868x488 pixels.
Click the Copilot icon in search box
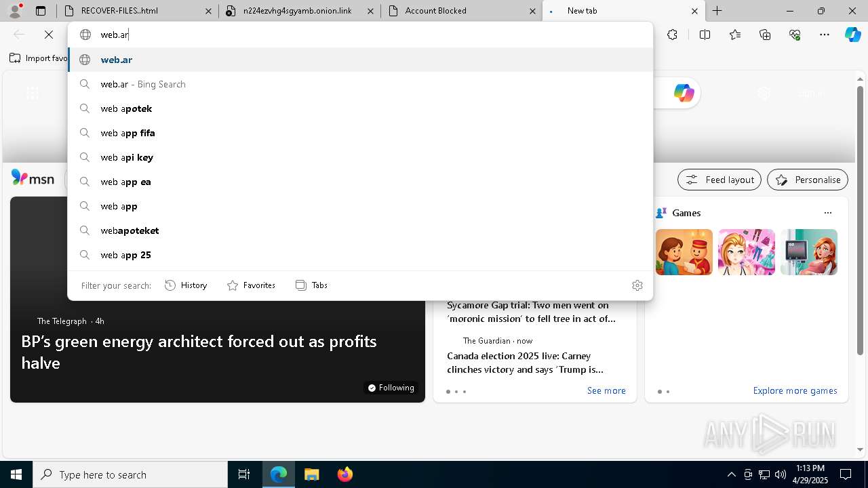click(x=684, y=94)
